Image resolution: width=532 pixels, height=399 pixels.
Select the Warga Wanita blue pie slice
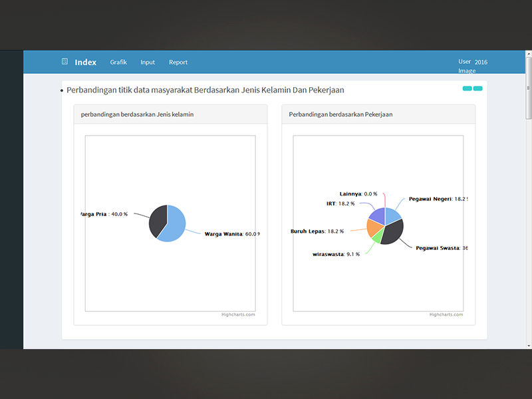(x=174, y=225)
